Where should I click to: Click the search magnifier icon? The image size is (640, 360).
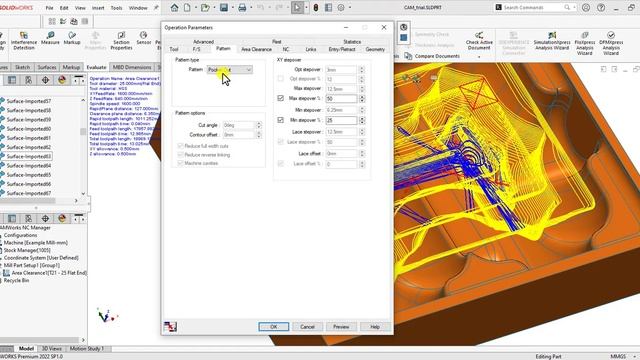coord(567,7)
